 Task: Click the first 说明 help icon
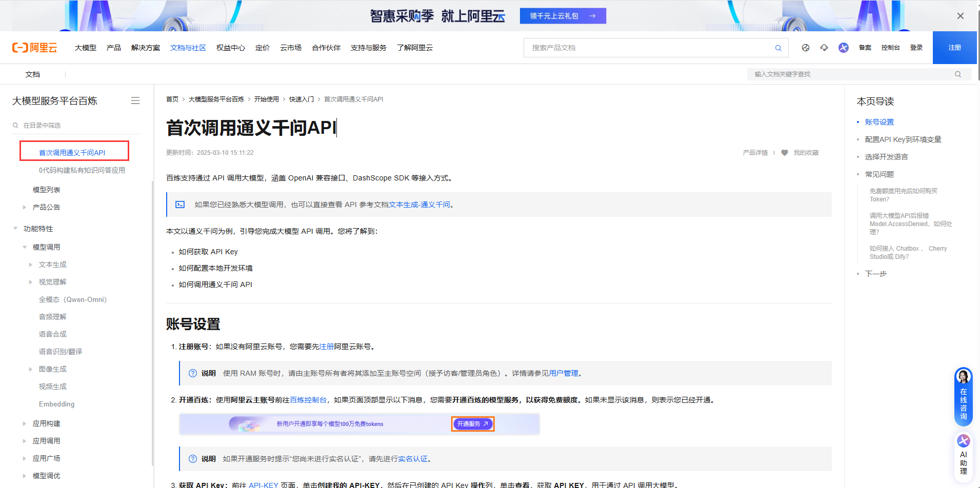193,373
